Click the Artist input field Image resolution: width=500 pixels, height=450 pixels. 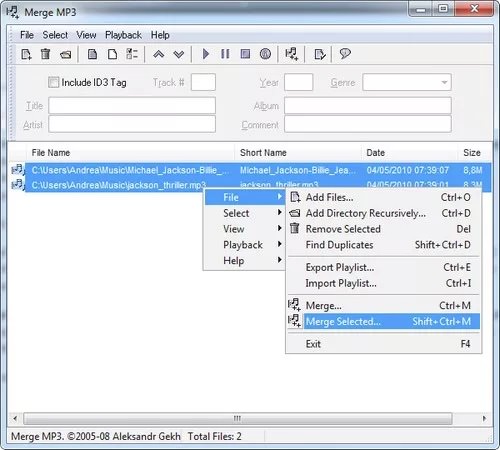pos(132,124)
